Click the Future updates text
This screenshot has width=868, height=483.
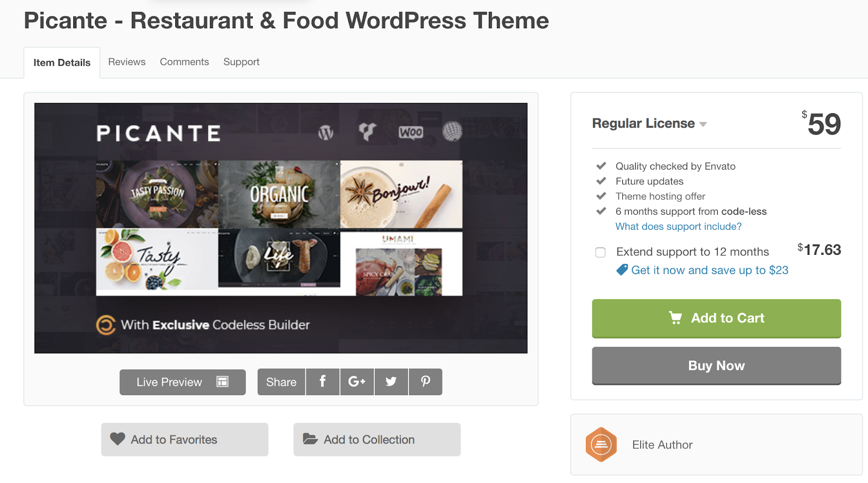[x=649, y=182]
